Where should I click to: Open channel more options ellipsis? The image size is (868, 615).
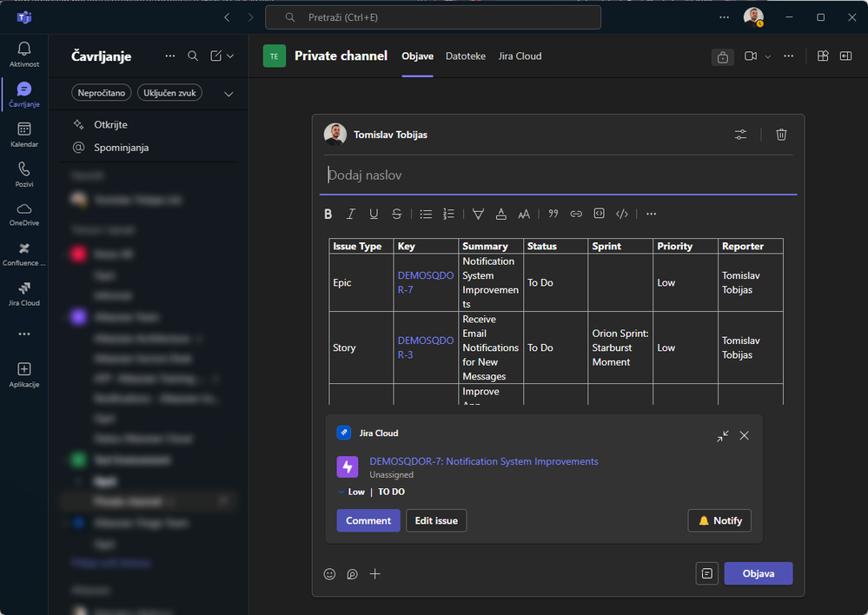pyautogui.click(x=788, y=56)
